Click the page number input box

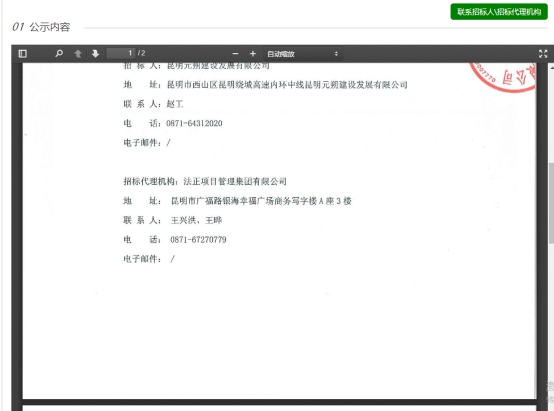(x=121, y=53)
